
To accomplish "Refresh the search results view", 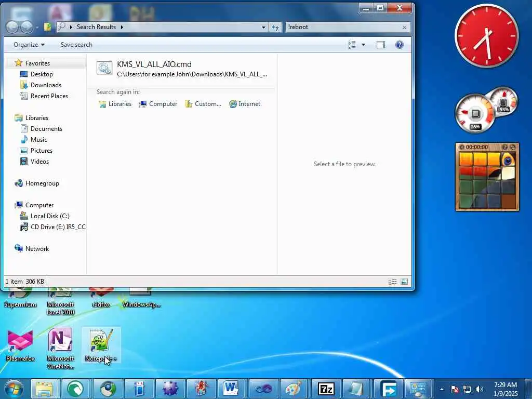I will pos(275,27).
